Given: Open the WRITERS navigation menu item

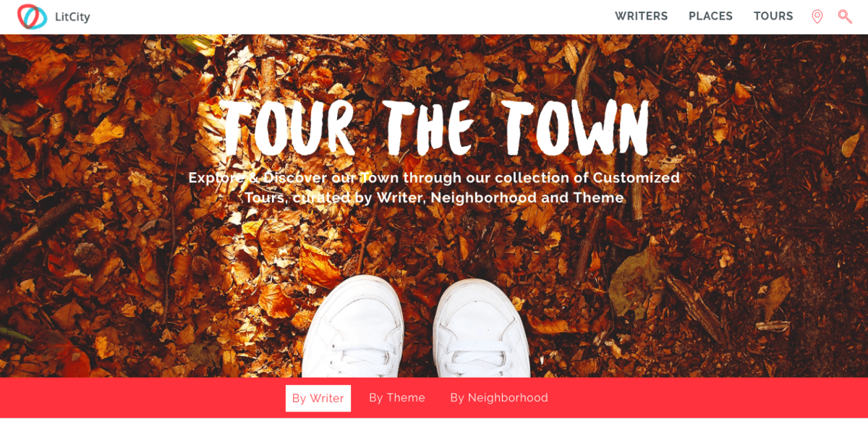Looking at the screenshot, I should (x=642, y=17).
